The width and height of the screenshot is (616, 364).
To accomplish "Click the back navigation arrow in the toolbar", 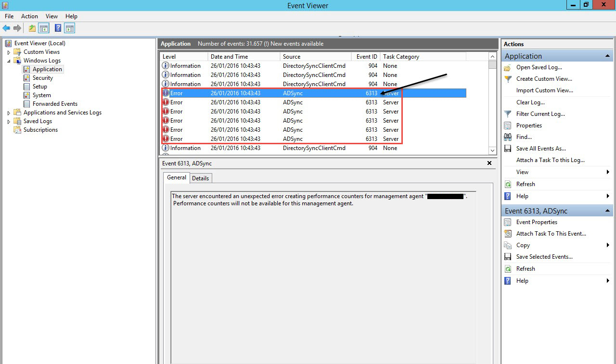I will (6, 28).
